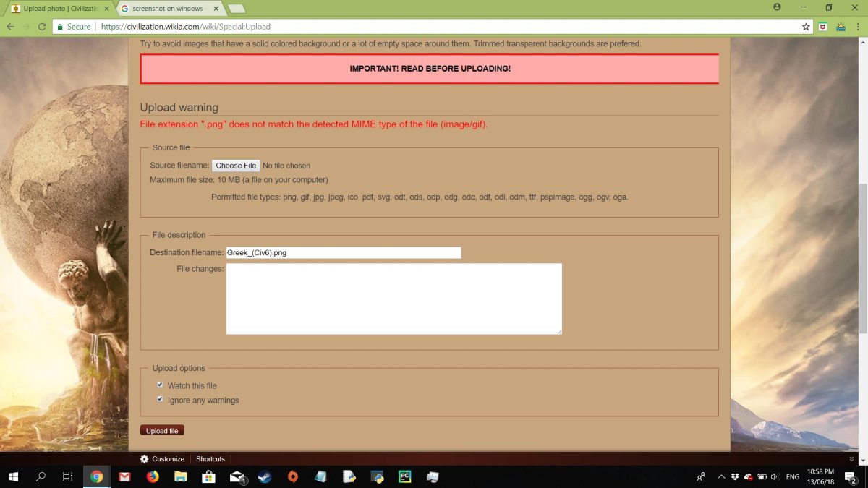
Task: Open the taskbar clock showing 10:58 PM
Action: (820, 476)
